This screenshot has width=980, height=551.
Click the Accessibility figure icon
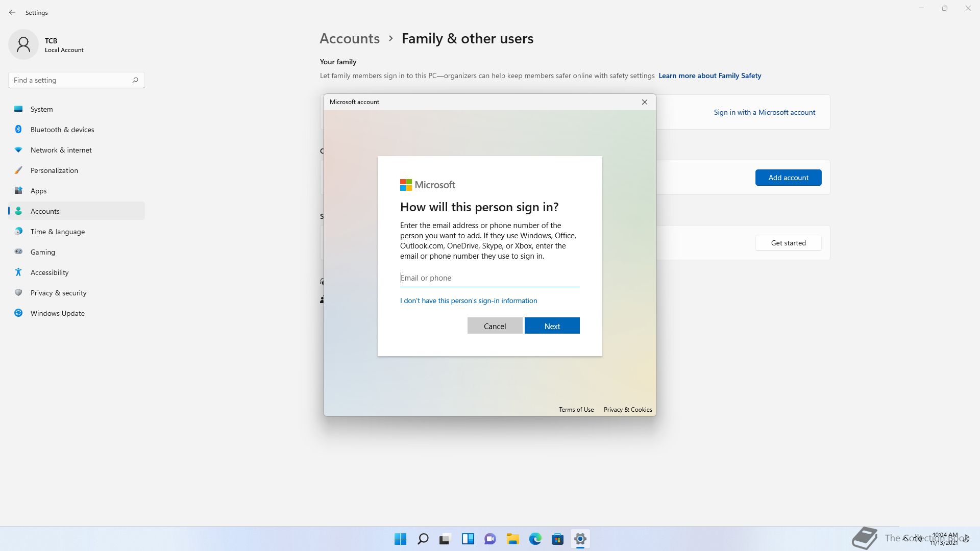click(18, 272)
